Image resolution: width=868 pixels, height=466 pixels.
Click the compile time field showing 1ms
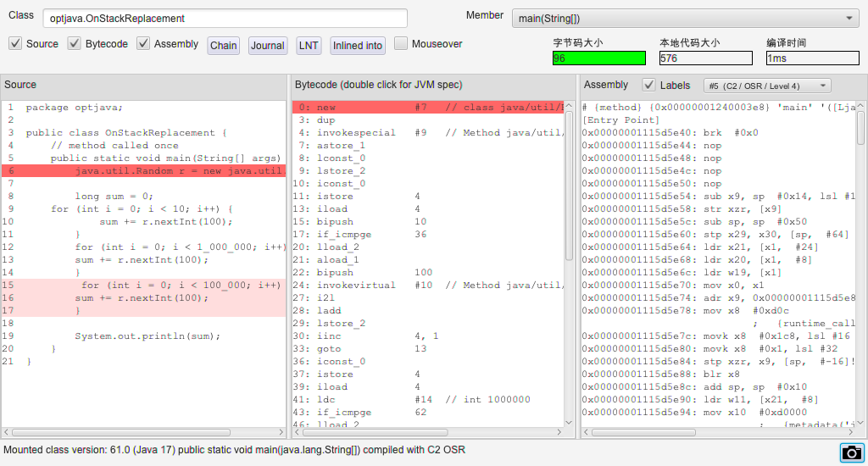tap(811, 58)
